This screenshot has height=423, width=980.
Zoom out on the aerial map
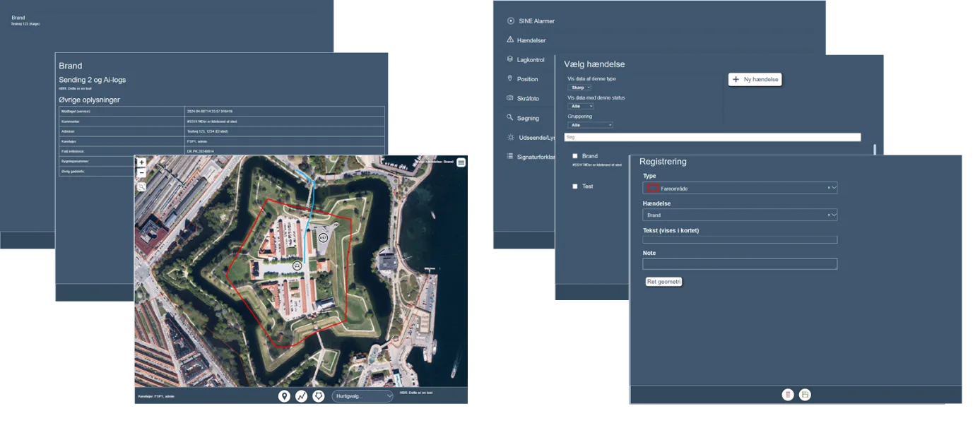click(x=141, y=173)
